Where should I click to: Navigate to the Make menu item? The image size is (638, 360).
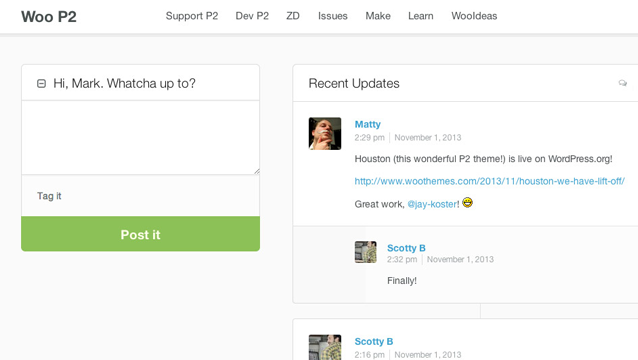click(x=378, y=16)
